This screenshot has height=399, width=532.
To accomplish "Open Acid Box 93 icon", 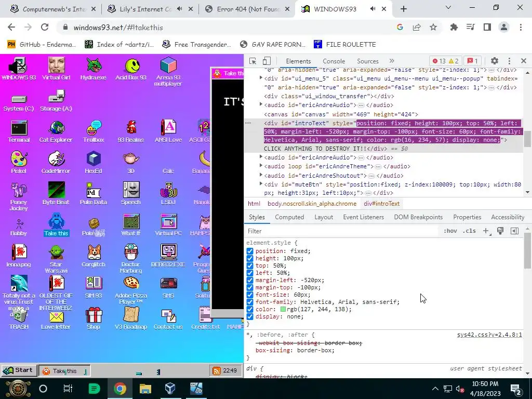I will [x=131, y=68].
